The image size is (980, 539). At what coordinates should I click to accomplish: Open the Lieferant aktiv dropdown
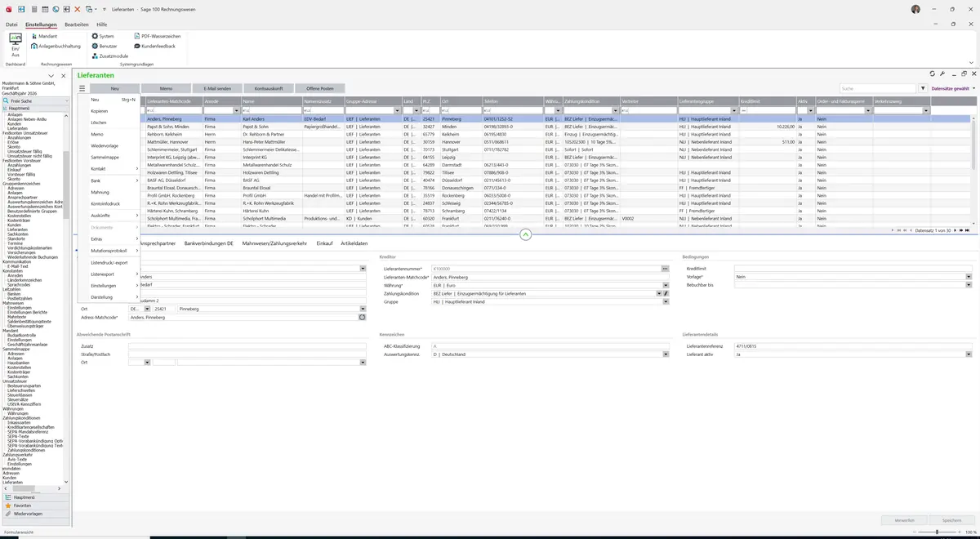[969, 354]
